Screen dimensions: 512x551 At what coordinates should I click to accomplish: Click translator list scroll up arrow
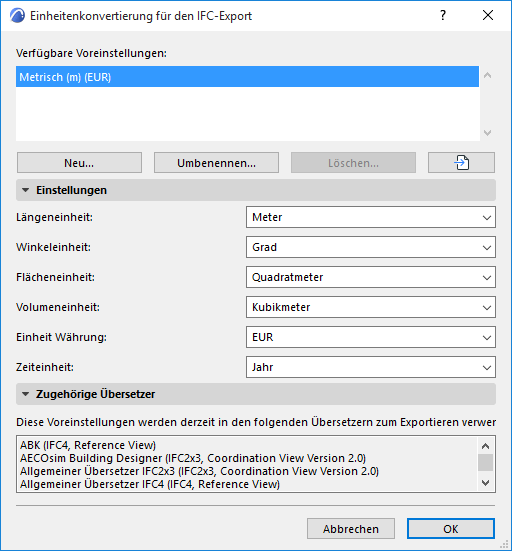486,446
